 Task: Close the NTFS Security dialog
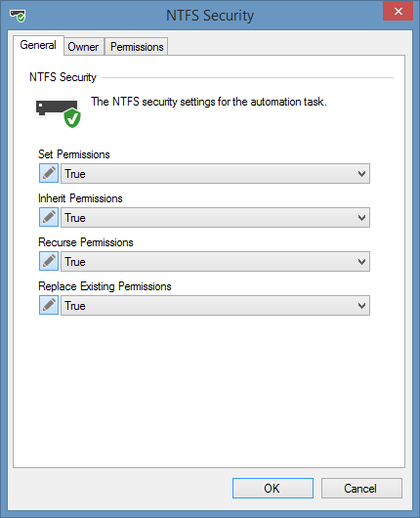click(398, 11)
